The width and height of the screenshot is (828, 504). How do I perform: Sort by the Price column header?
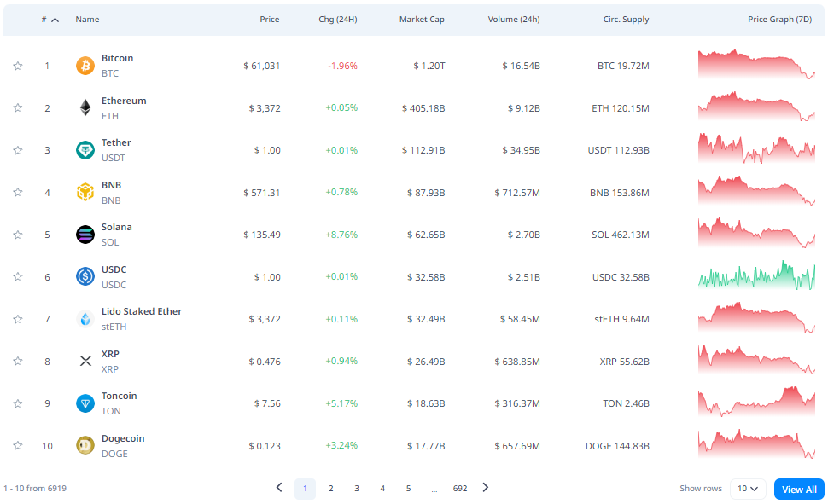[270, 19]
